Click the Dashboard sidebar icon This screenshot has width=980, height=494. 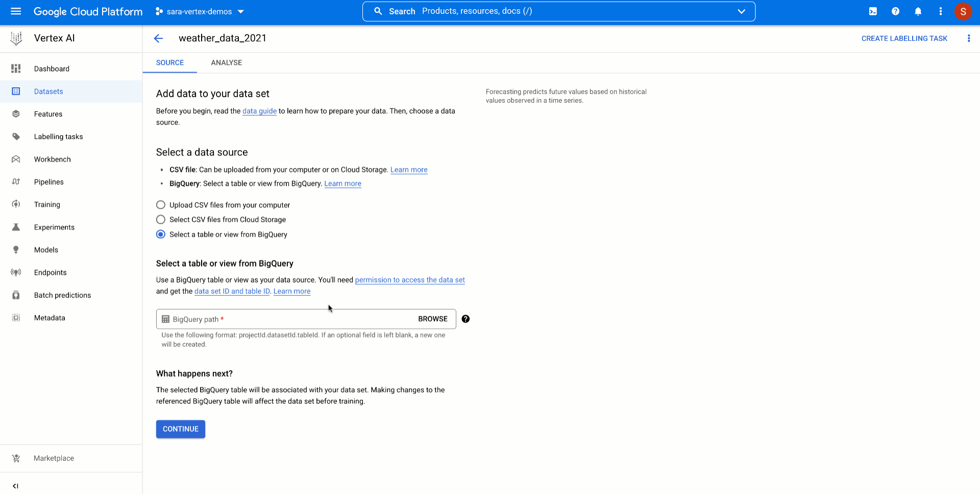pyautogui.click(x=16, y=68)
